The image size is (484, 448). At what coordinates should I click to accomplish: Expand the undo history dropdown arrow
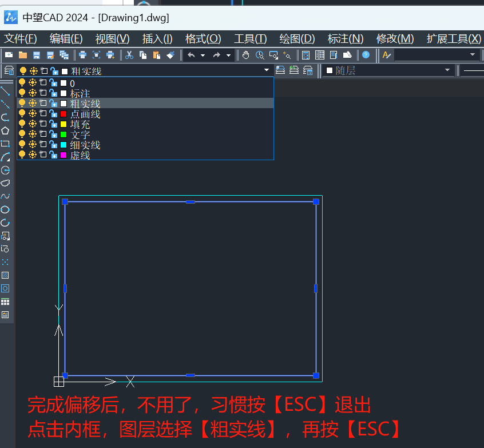pos(203,55)
